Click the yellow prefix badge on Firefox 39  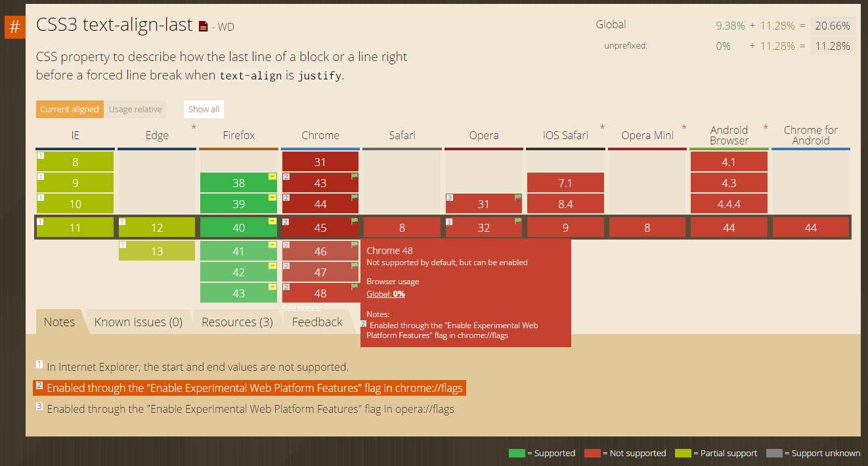tap(272, 198)
